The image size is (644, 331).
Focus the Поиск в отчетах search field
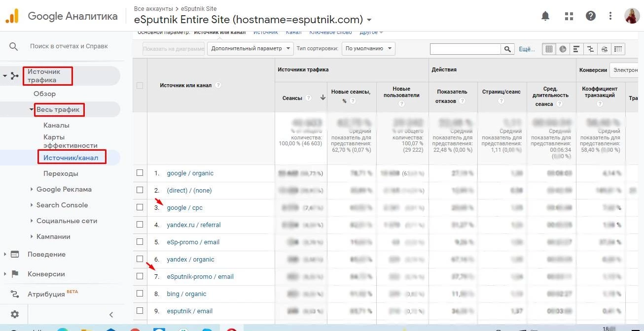pos(69,46)
